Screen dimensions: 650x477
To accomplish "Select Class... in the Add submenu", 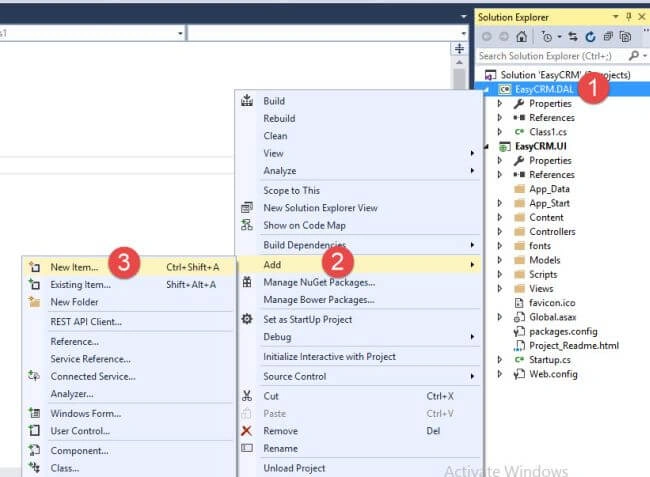I will click(65, 468).
